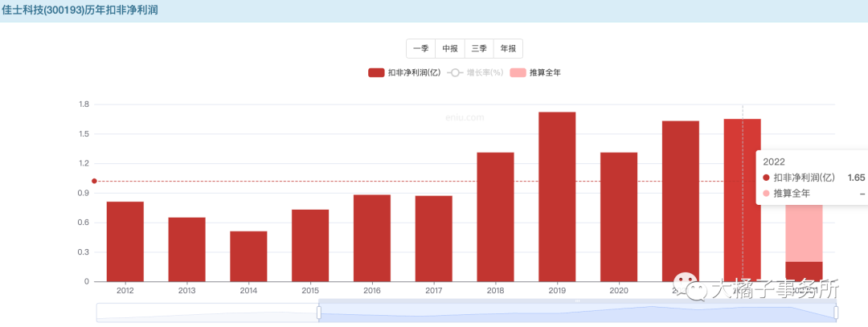Click the 2014 profit bar

[x=248, y=256]
